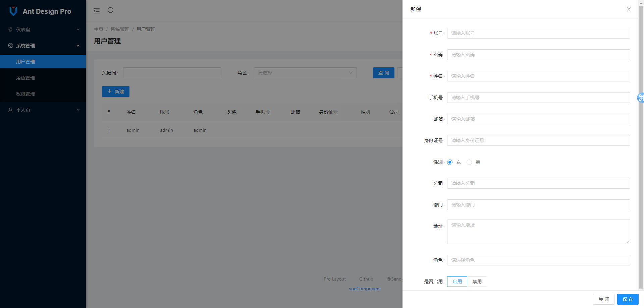Open the 角色 filter dropdown in search bar
The width and height of the screenshot is (644, 308).
[305, 73]
